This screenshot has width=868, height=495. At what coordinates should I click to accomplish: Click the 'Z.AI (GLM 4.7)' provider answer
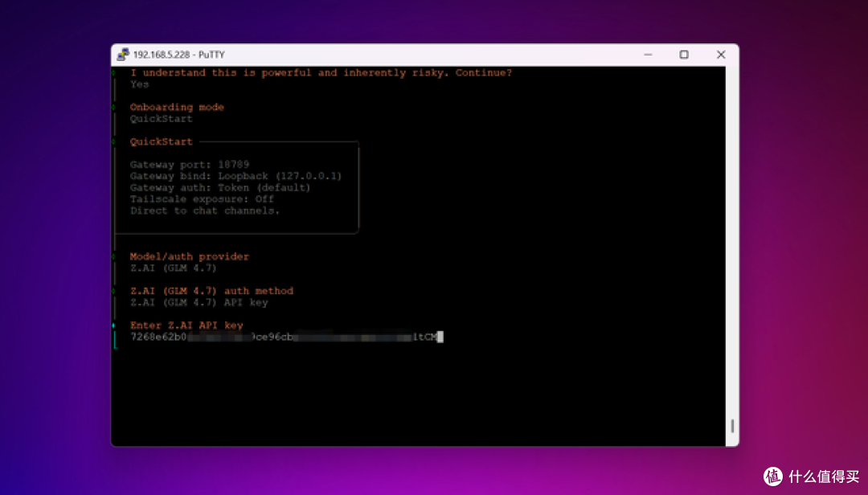point(174,268)
